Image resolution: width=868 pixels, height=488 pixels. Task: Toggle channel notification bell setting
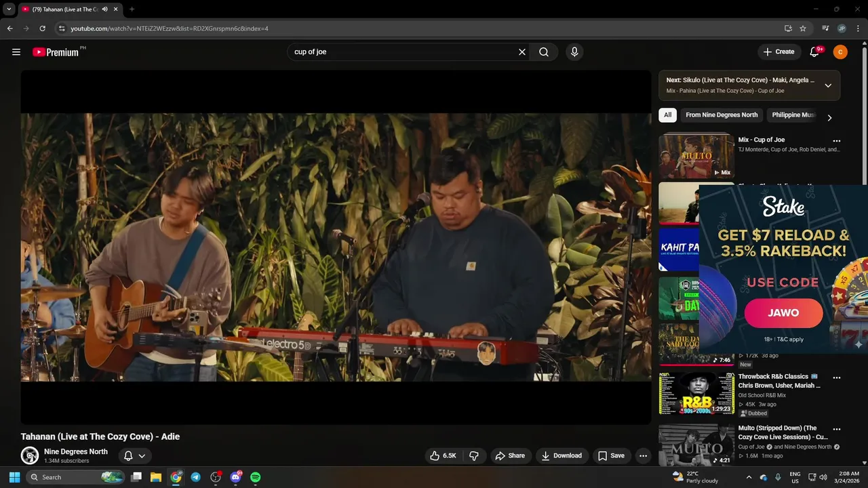point(134,455)
